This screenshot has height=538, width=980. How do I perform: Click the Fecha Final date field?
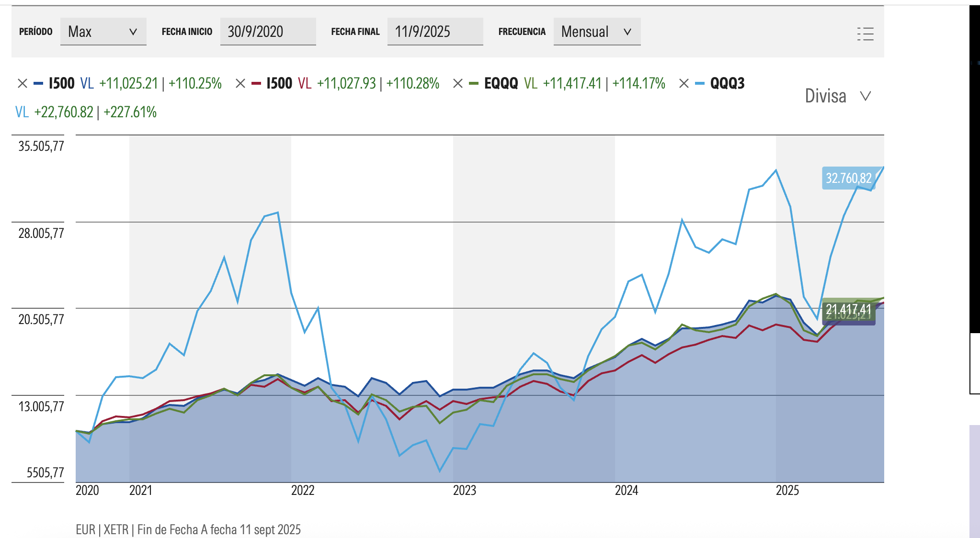click(435, 32)
